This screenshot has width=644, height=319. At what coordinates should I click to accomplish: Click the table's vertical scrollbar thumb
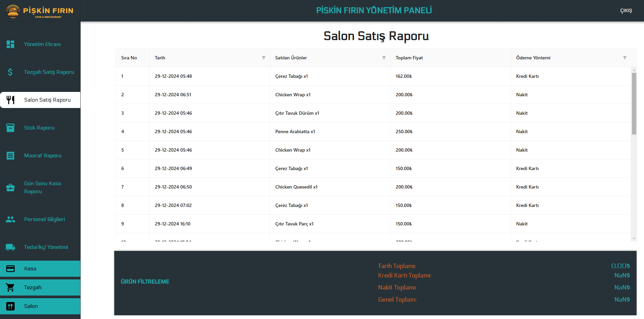tap(634, 103)
